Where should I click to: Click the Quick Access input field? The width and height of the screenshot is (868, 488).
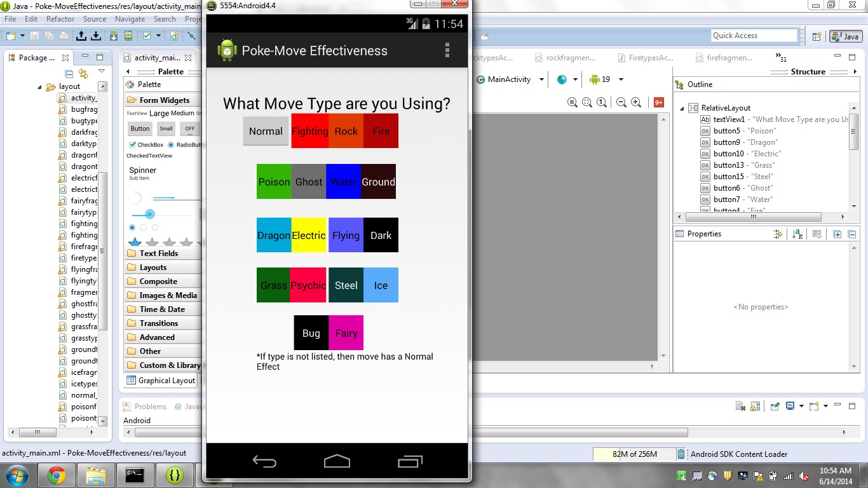click(x=754, y=36)
